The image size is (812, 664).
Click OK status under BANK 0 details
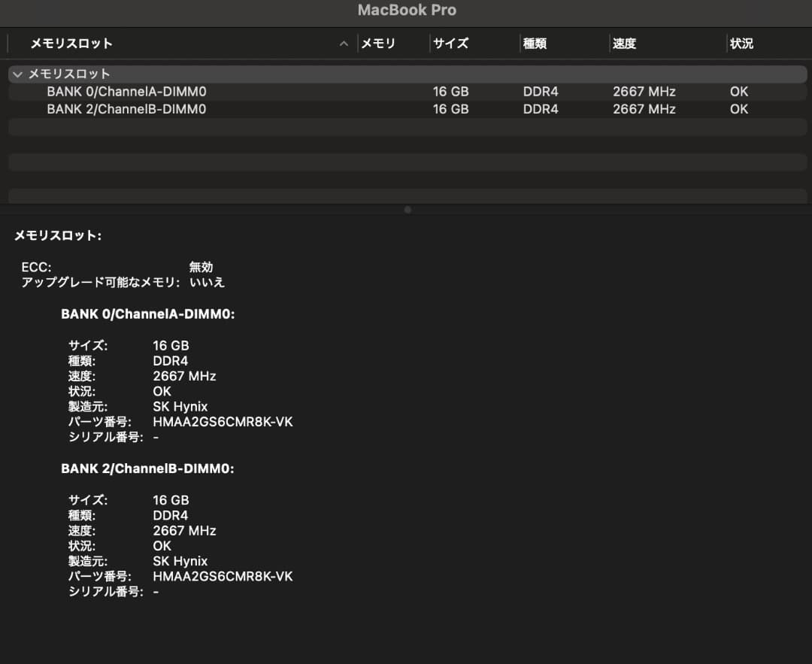point(162,392)
